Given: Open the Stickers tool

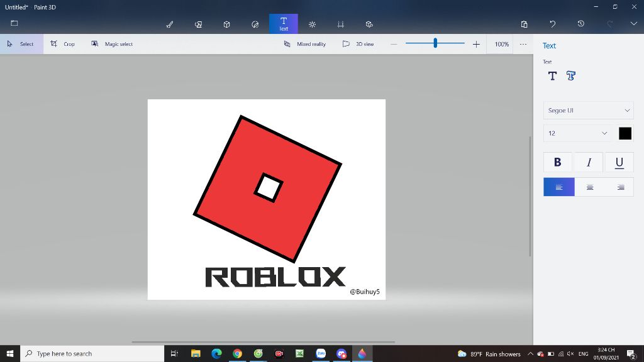Looking at the screenshot, I should [x=255, y=25].
